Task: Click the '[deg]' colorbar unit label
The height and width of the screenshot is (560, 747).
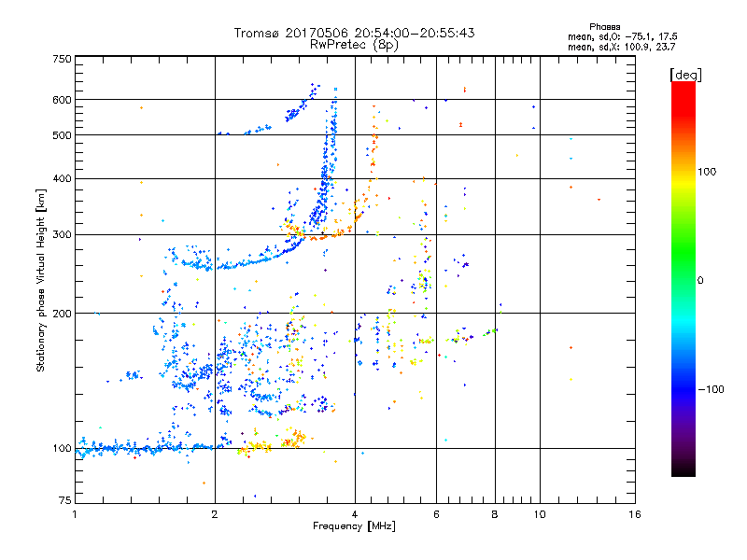Action: click(685, 75)
